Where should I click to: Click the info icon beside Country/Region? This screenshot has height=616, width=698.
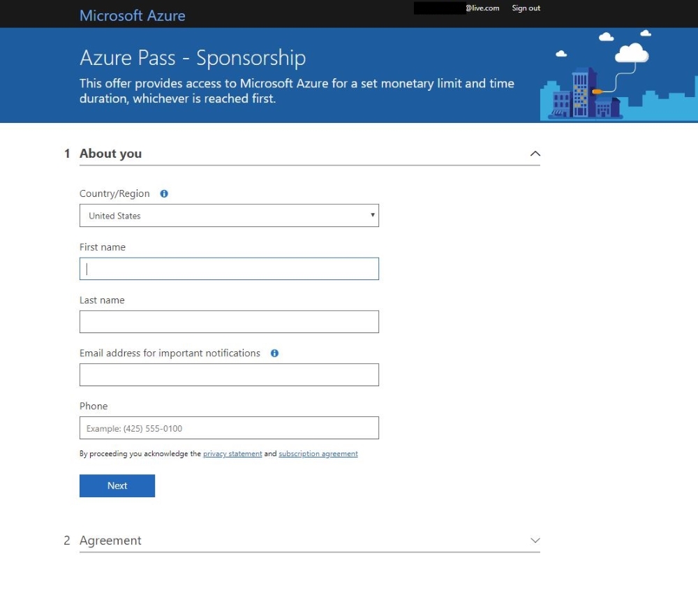[165, 194]
